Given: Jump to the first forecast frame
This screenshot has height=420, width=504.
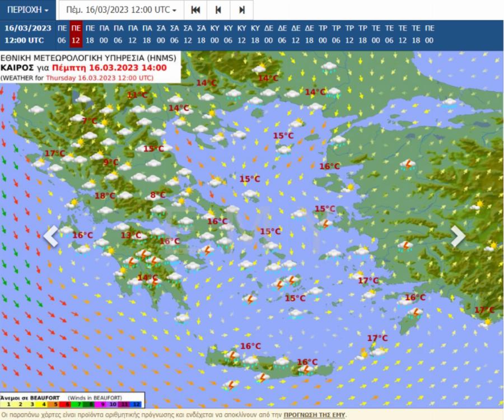Looking at the screenshot, I should click(x=195, y=10).
